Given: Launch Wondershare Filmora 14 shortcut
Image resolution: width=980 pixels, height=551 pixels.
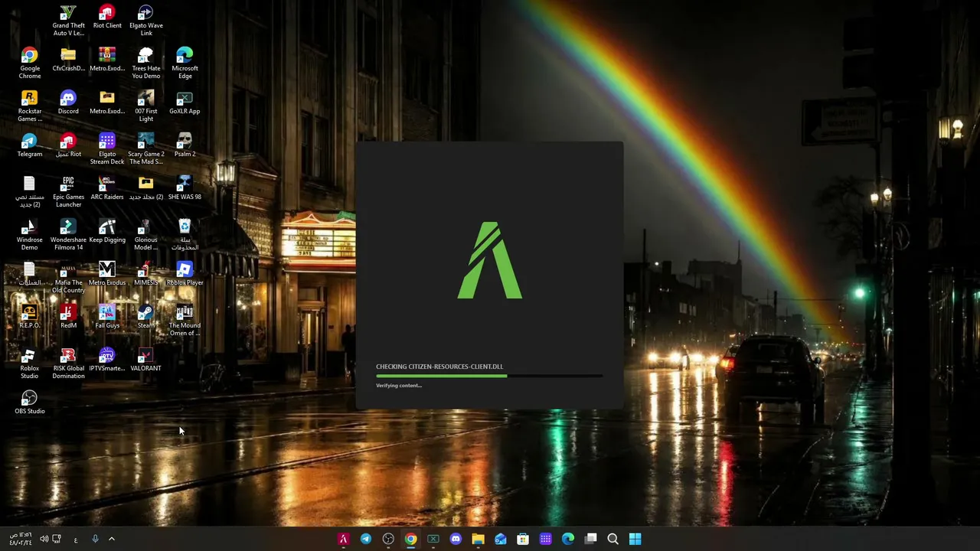Looking at the screenshot, I should [x=68, y=235].
